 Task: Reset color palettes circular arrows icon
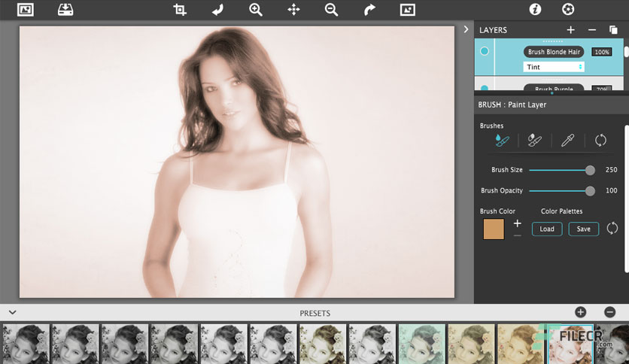point(612,229)
